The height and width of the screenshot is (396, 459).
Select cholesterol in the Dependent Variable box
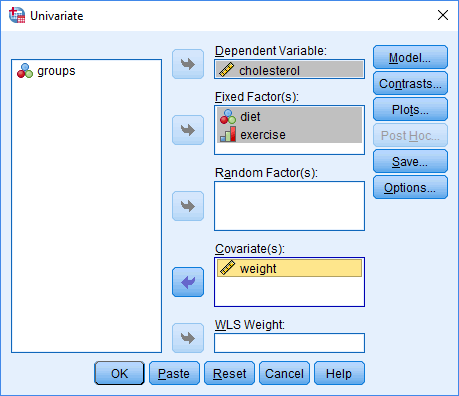click(289, 70)
